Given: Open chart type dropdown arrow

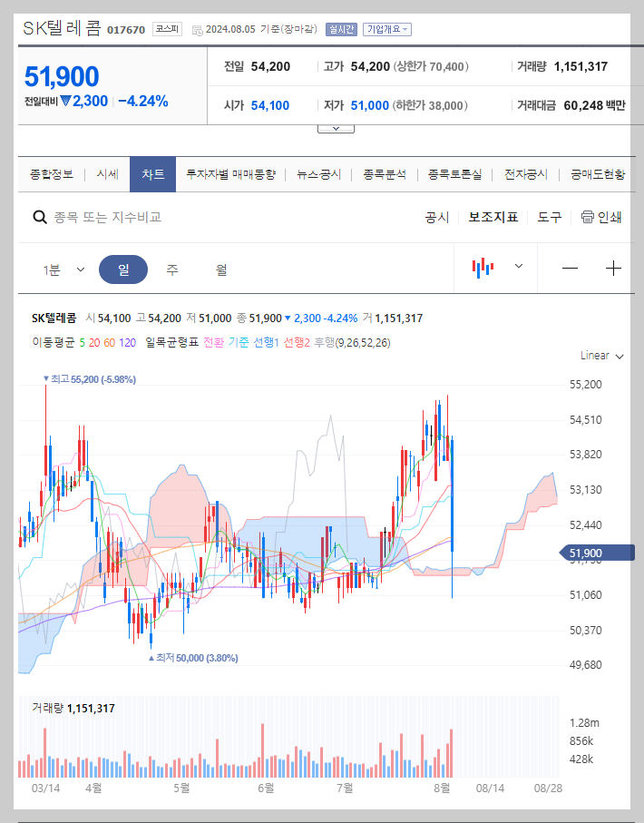Looking at the screenshot, I should pos(519,266).
